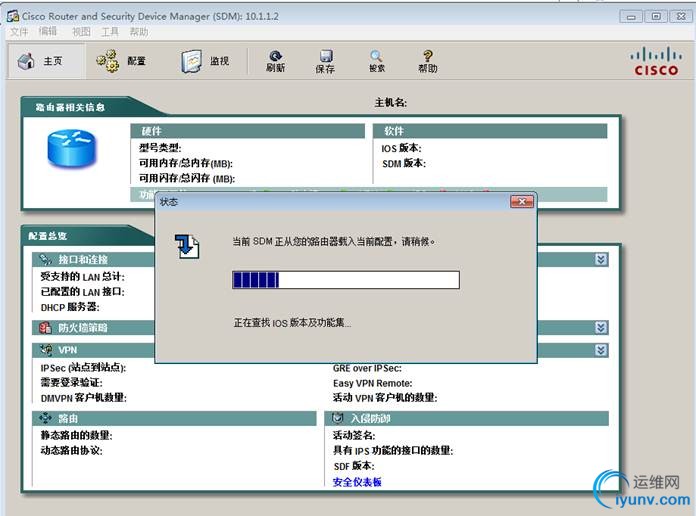Click the 入侵防御 shield icon
Screen dimensions: 696x516
(x=338, y=418)
